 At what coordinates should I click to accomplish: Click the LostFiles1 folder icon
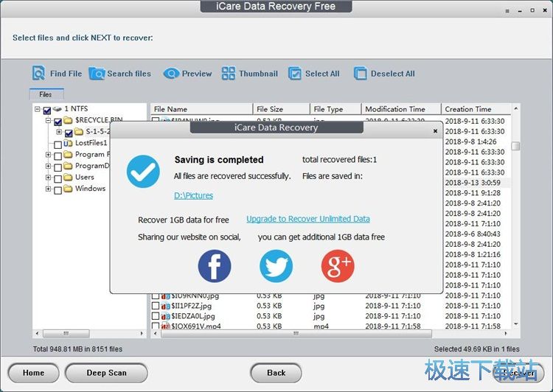[68, 144]
